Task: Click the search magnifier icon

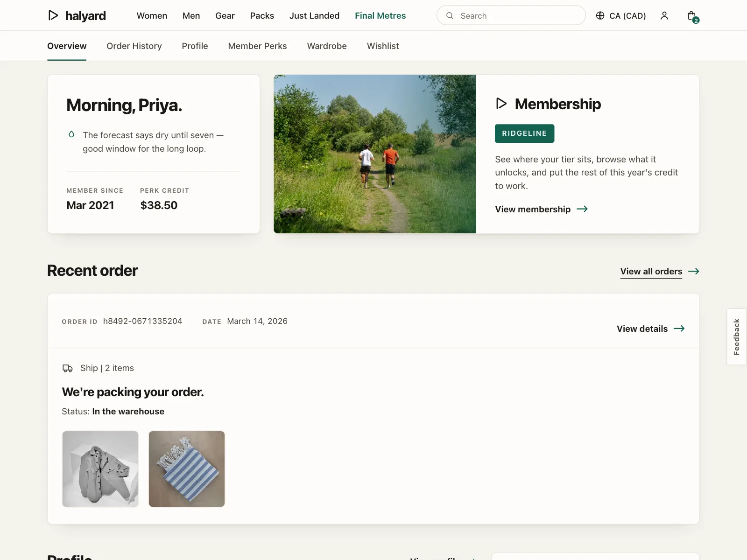Action: point(450,15)
